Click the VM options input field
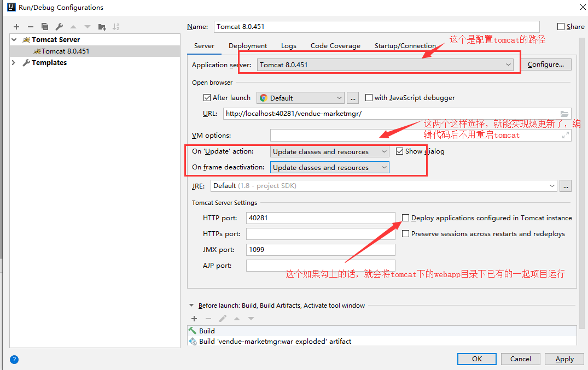Viewport: 588px width, 370px height. [x=421, y=136]
